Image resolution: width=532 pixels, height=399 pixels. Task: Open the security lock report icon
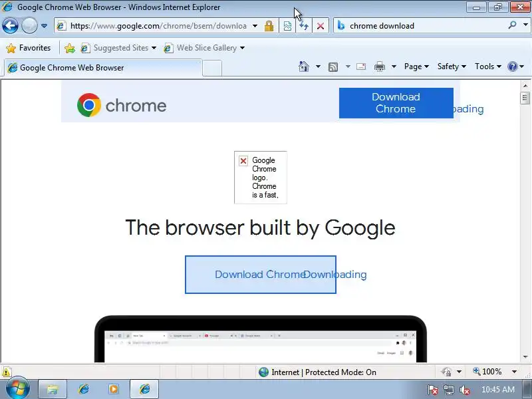(269, 26)
